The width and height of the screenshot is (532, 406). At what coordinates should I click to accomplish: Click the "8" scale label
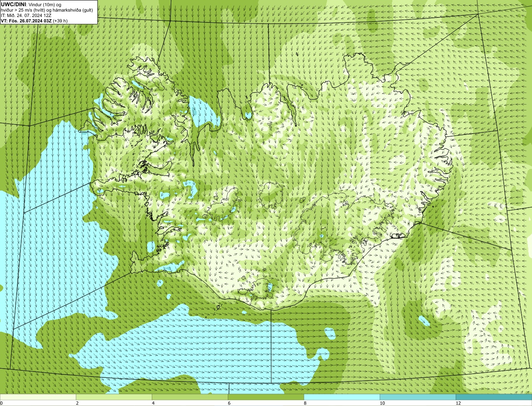[x=305, y=403]
